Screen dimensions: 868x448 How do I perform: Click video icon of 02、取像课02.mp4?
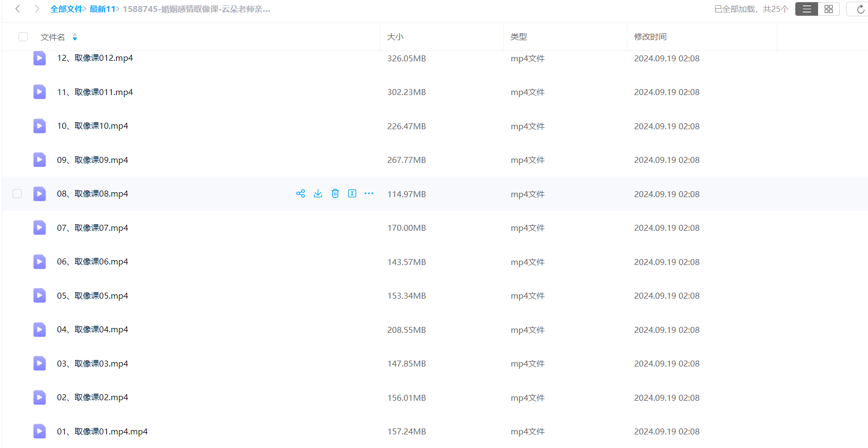[40, 397]
